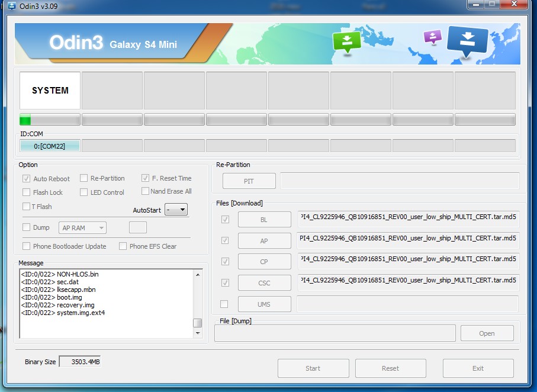Check the UMS file checkbox
This screenshot has width=537, height=392.
coord(224,304)
